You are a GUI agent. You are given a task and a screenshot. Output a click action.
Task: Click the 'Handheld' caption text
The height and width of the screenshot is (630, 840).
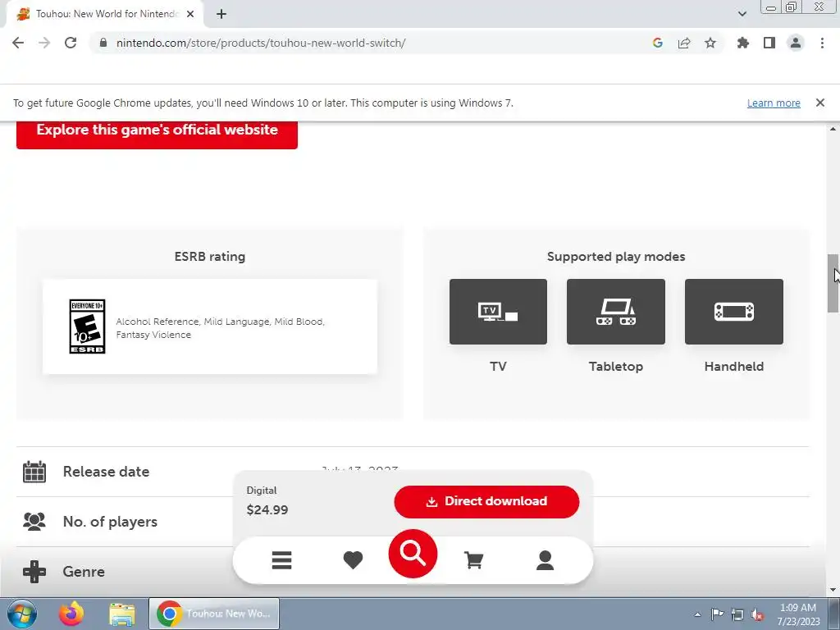click(734, 367)
